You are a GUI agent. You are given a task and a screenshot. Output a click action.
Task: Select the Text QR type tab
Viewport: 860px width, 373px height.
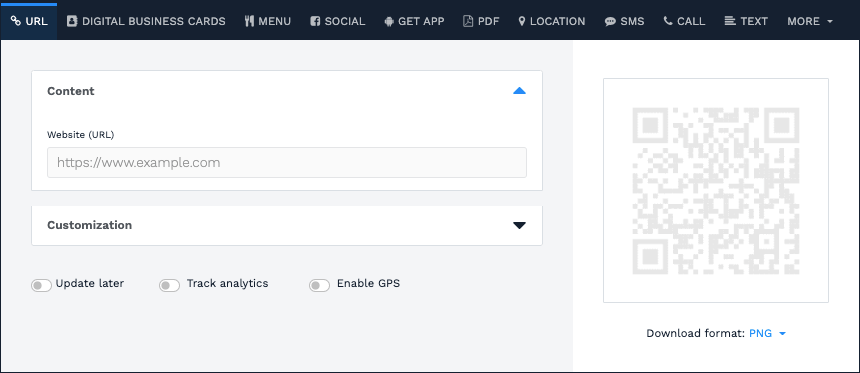(x=746, y=21)
